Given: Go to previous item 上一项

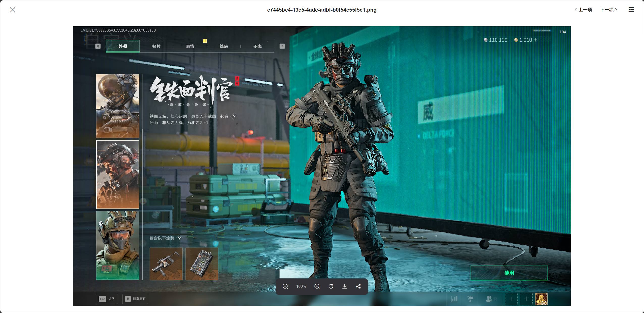Looking at the screenshot, I should [583, 10].
